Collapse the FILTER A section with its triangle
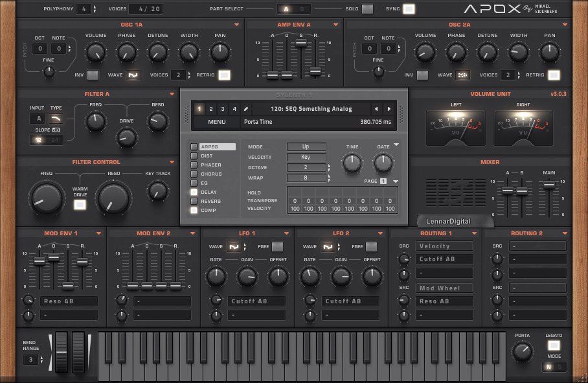The height and width of the screenshot is (383, 588). click(x=172, y=93)
